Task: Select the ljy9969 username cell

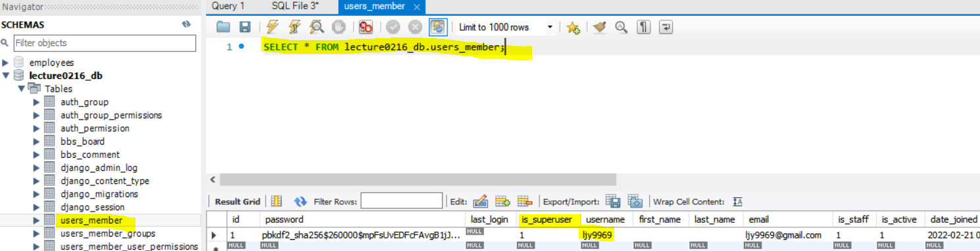Action: coord(606,235)
